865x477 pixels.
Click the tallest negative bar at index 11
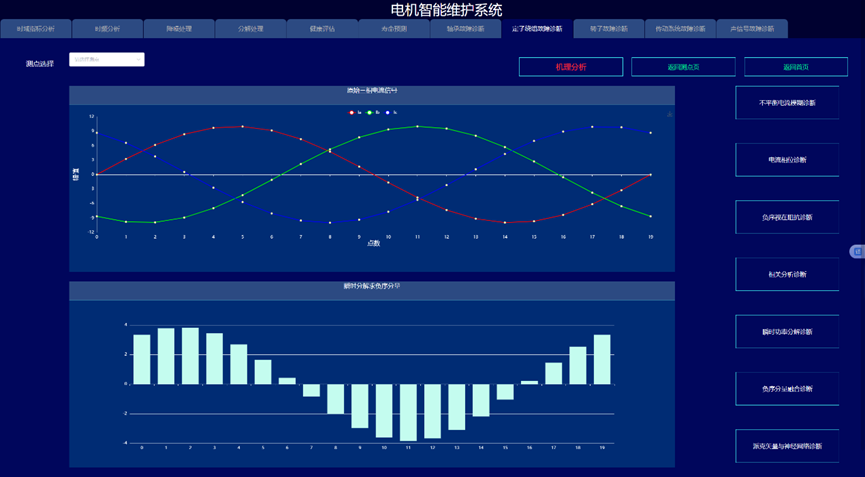click(408, 412)
